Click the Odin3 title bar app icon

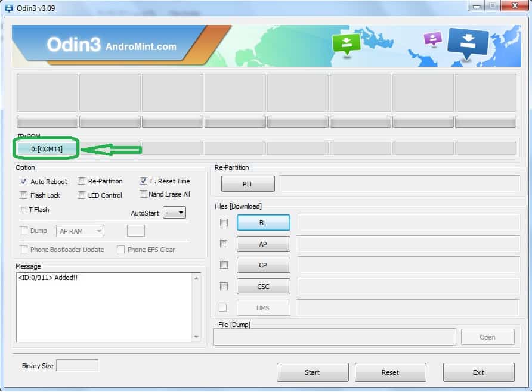click(x=8, y=8)
